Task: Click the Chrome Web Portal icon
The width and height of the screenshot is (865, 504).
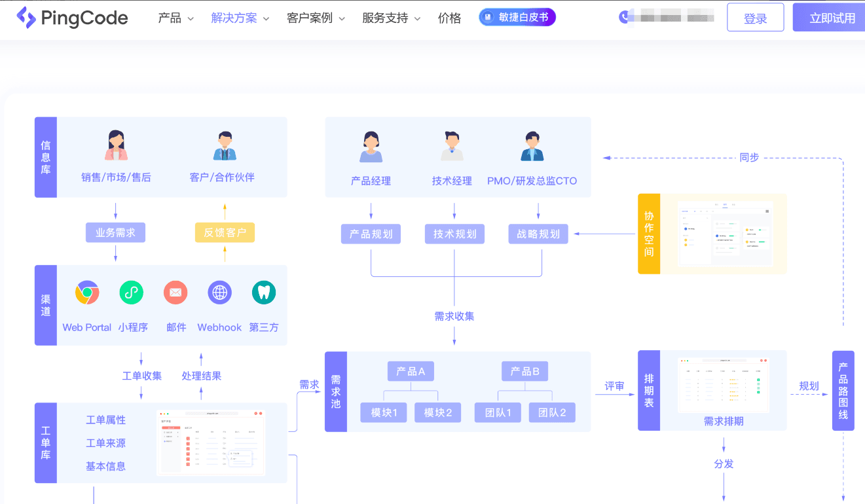Action: pos(87,292)
